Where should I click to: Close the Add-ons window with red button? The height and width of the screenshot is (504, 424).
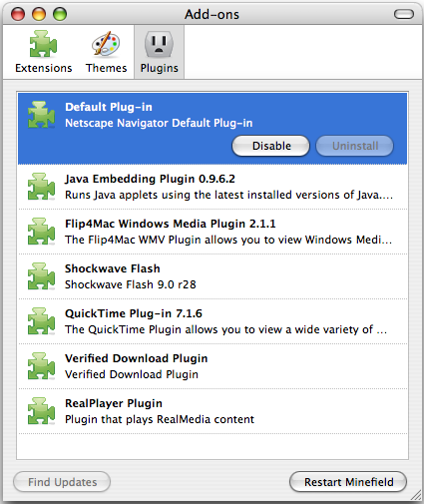18,14
